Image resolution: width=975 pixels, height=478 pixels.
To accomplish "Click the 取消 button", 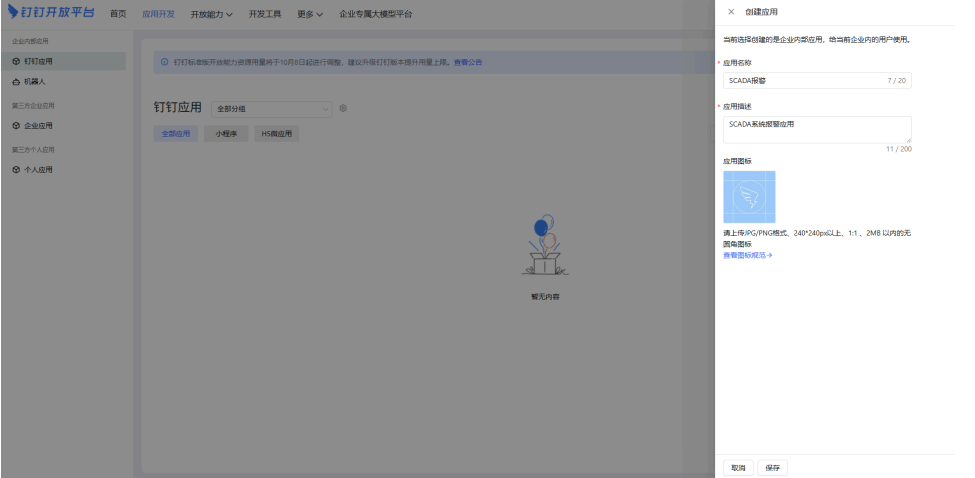I will (x=738, y=468).
